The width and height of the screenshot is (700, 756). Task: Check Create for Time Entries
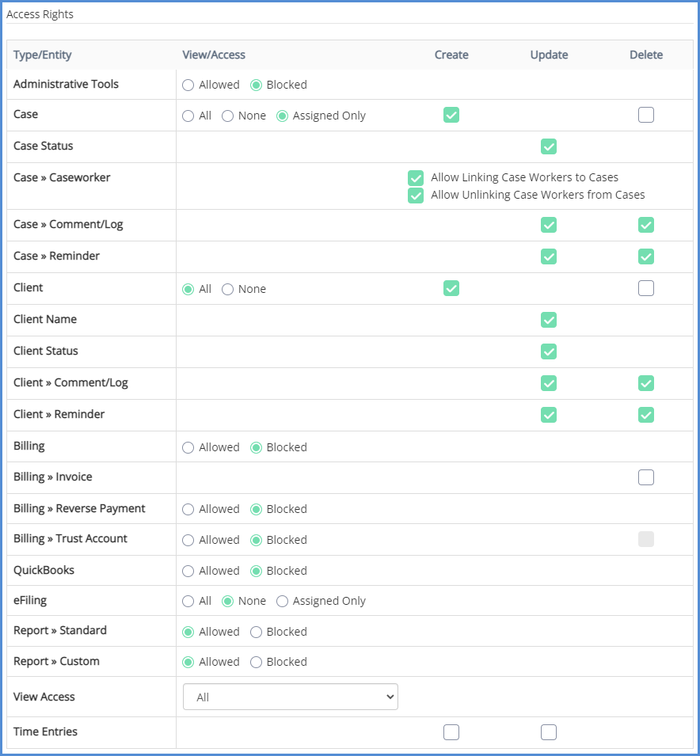tap(451, 732)
